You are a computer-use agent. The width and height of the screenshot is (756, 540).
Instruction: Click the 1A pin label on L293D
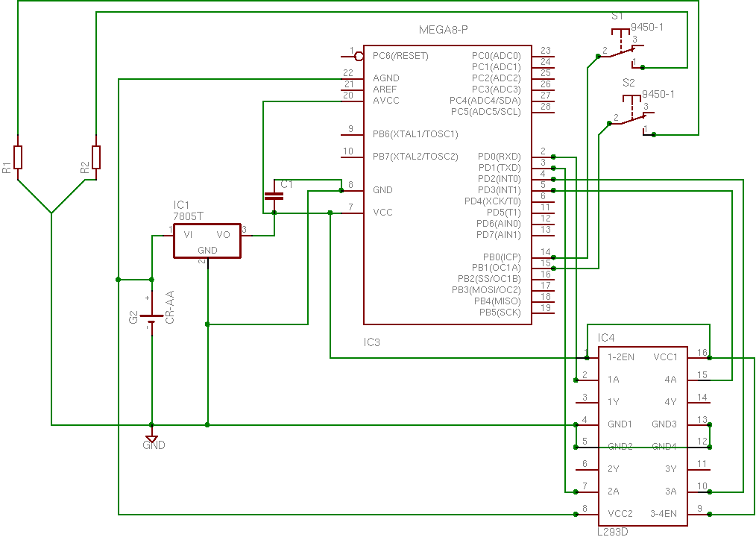[x=614, y=380]
